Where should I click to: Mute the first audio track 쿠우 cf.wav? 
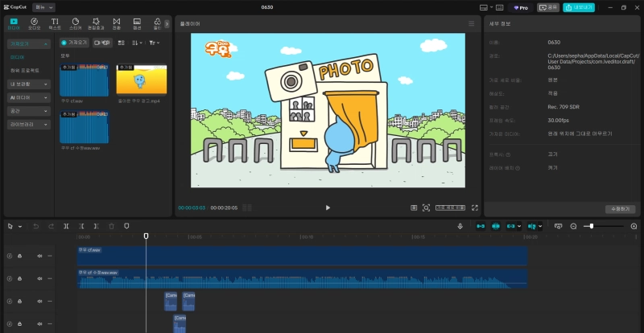click(x=39, y=256)
